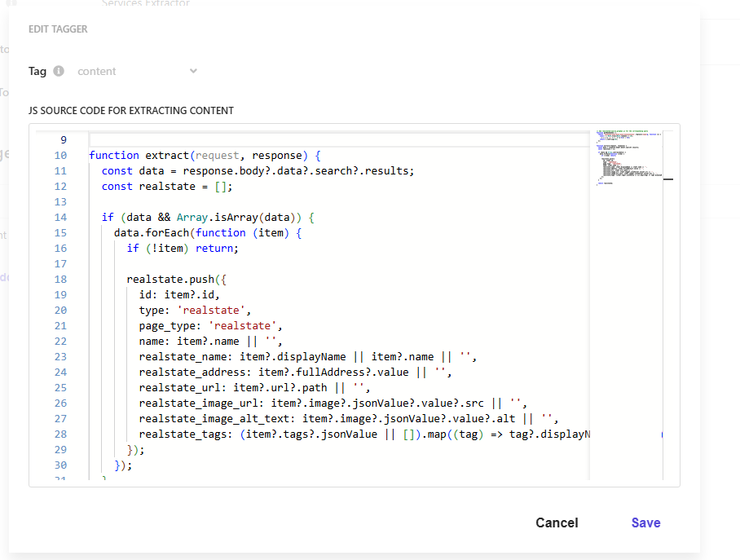Click line number 18 in the gutter

[60, 279]
